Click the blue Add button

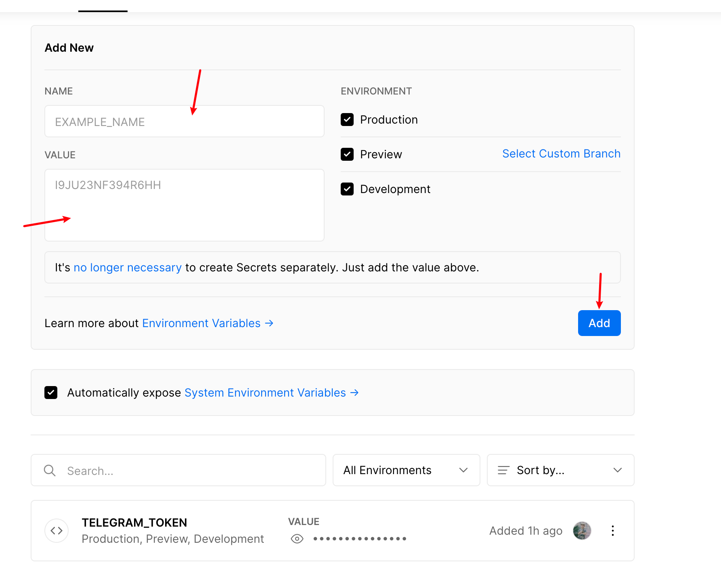(599, 323)
